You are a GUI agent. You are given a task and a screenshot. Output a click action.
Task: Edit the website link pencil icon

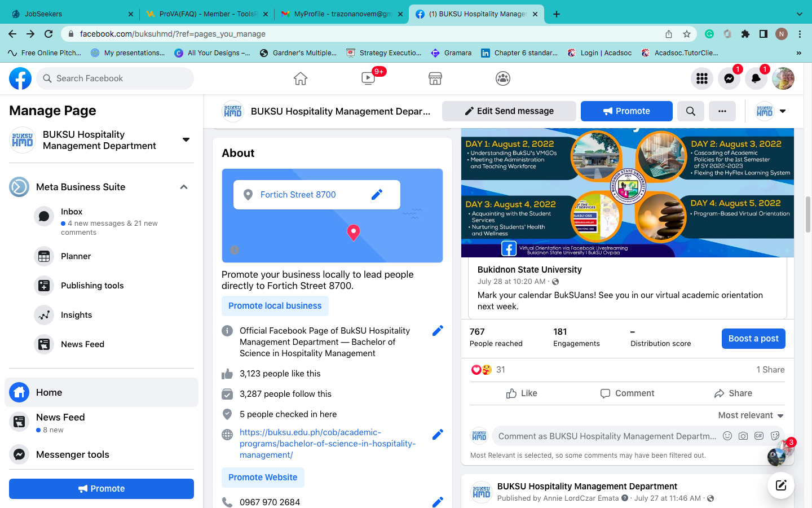coord(438,435)
